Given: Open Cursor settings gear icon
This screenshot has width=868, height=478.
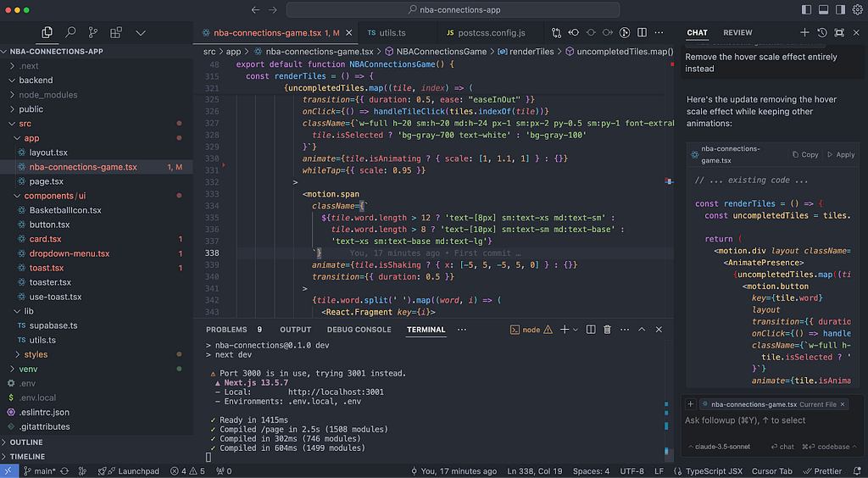Looking at the screenshot, I should pos(857,10).
